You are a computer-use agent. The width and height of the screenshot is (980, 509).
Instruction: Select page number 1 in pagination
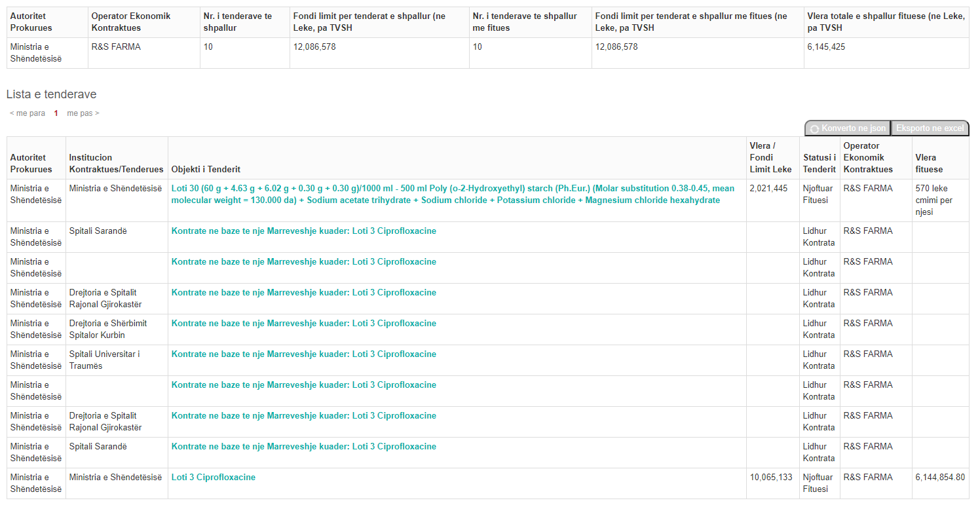pyautogui.click(x=56, y=113)
